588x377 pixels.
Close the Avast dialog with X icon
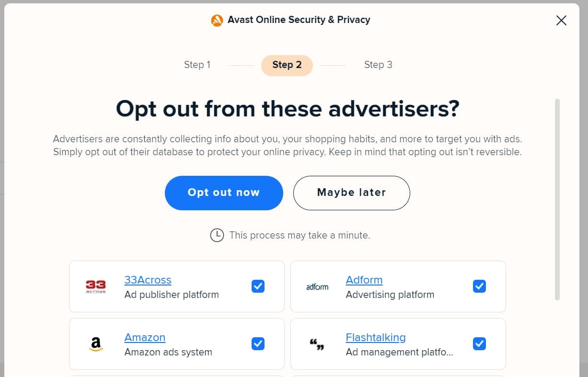point(561,20)
